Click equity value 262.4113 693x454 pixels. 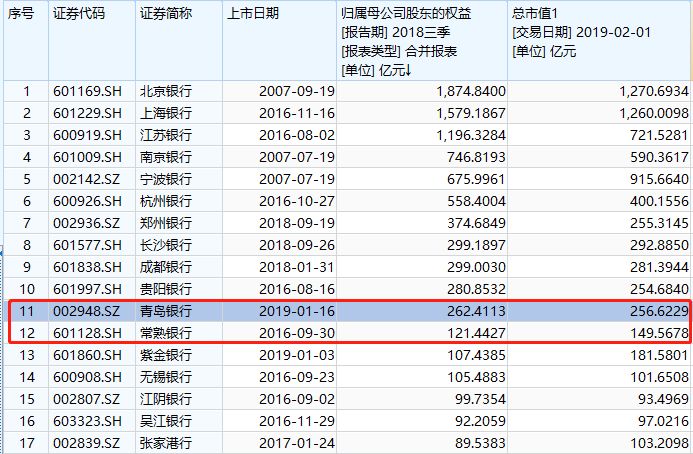[476, 311]
